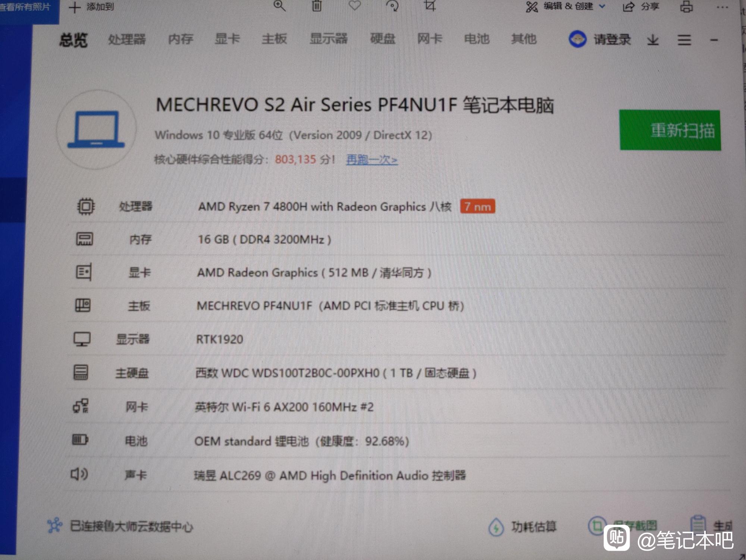Click the network card icon
Viewport: 746px width, 560px height.
[80, 406]
